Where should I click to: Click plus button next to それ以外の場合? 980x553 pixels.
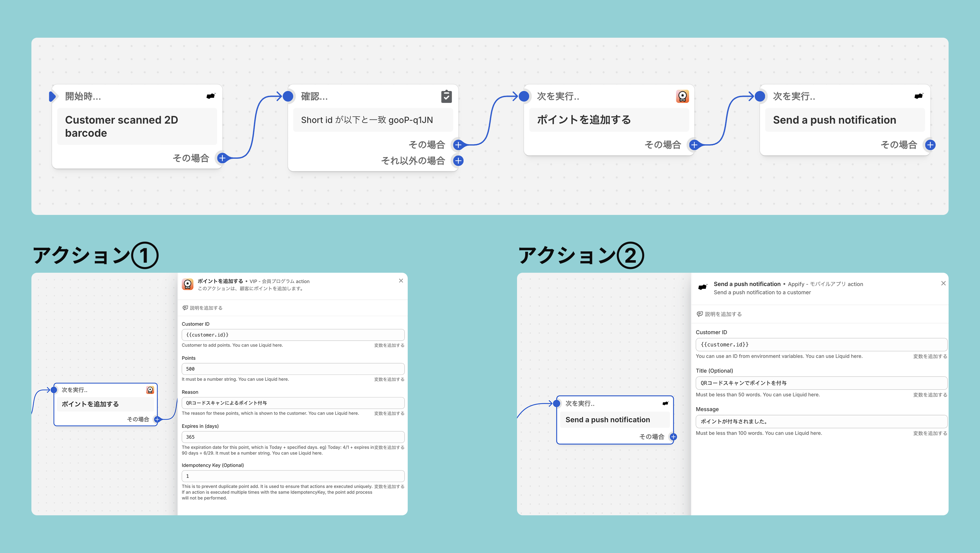tap(458, 161)
